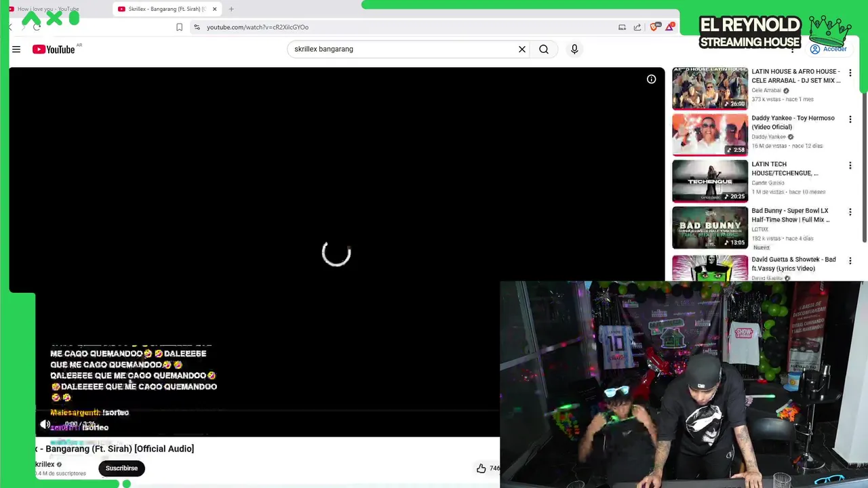This screenshot has height=488, width=868.
Task: Open the video info card icon
Action: pyautogui.click(x=651, y=79)
